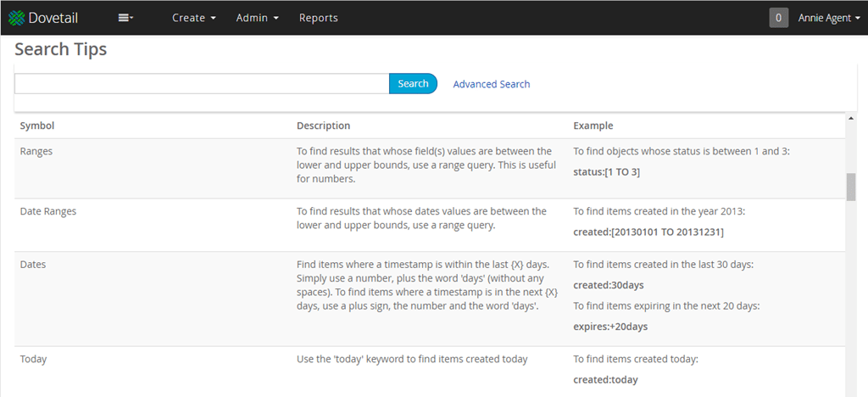
Task: Focus the search text input box
Action: point(202,83)
